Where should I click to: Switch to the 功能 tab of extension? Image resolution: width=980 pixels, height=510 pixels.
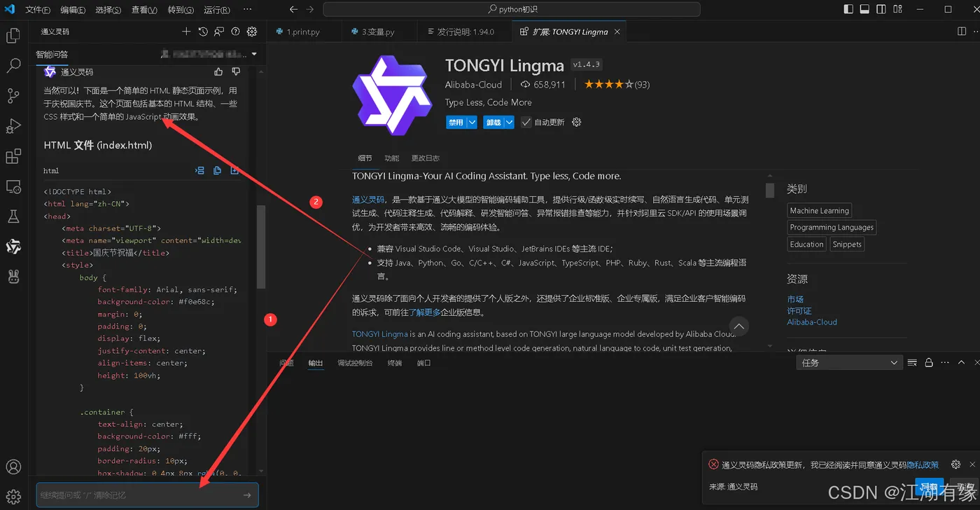392,158
